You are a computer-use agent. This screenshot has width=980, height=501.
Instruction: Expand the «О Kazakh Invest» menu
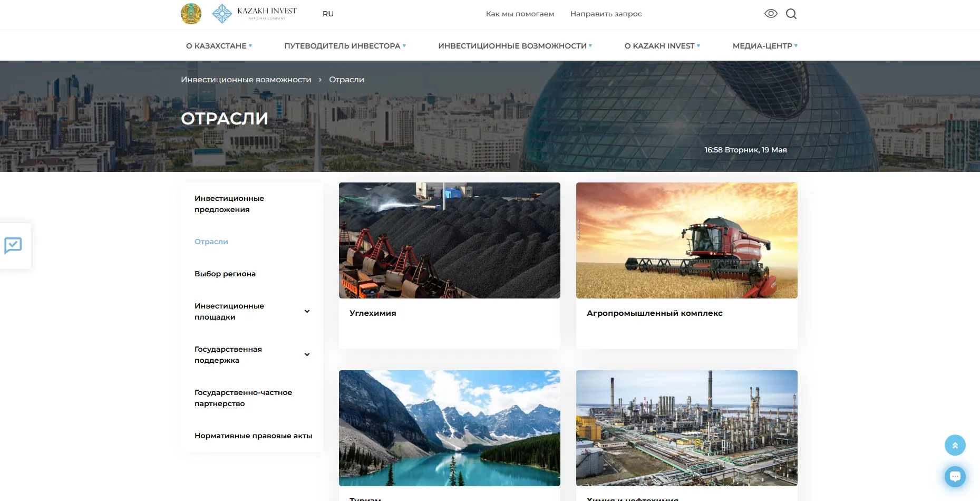pyautogui.click(x=662, y=46)
